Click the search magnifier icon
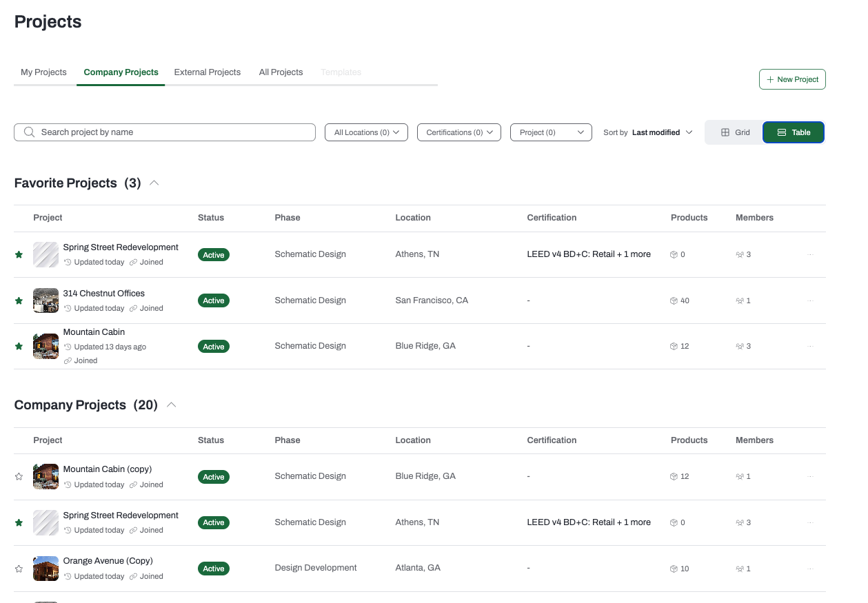The height and width of the screenshot is (603, 868). (x=29, y=132)
